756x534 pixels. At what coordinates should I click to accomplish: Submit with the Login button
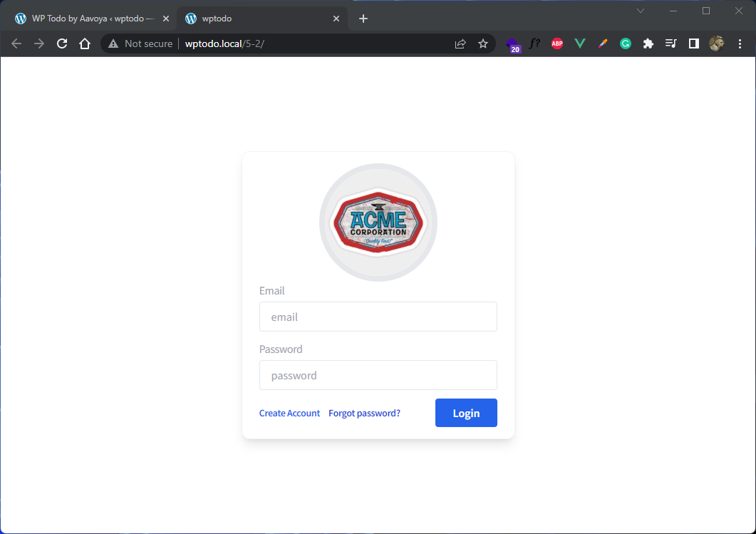tap(466, 413)
